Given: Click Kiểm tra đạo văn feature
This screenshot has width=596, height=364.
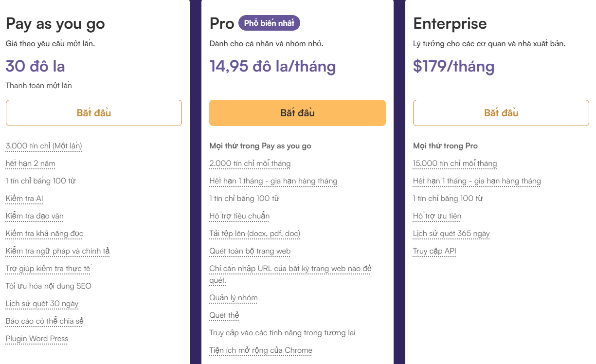Looking at the screenshot, I should click(x=35, y=216).
